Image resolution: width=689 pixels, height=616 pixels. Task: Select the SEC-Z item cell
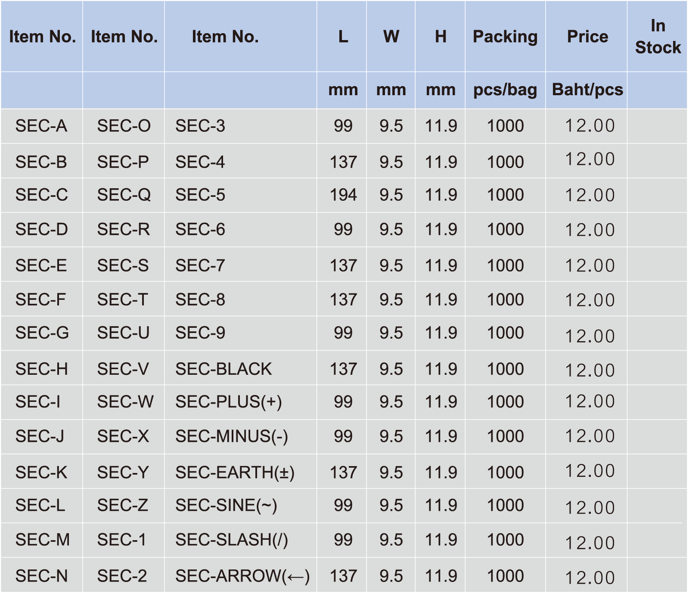pyautogui.click(x=123, y=505)
